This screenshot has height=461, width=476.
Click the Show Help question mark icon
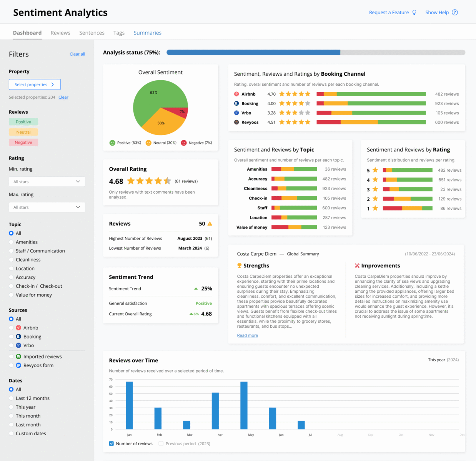[455, 12]
